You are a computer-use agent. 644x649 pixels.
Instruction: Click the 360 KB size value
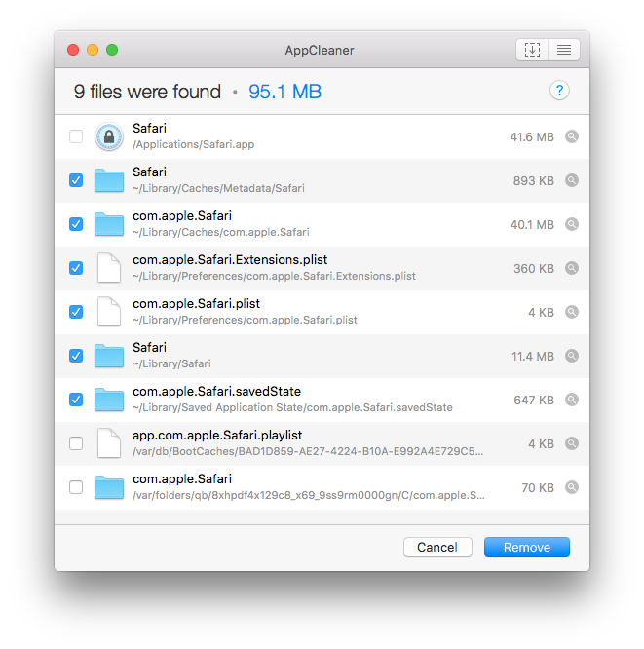point(534,269)
